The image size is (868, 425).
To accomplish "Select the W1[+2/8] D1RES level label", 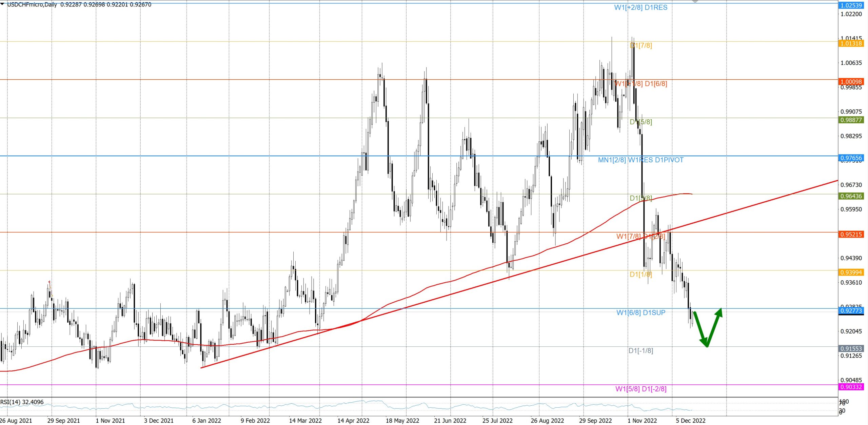I will [640, 7].
